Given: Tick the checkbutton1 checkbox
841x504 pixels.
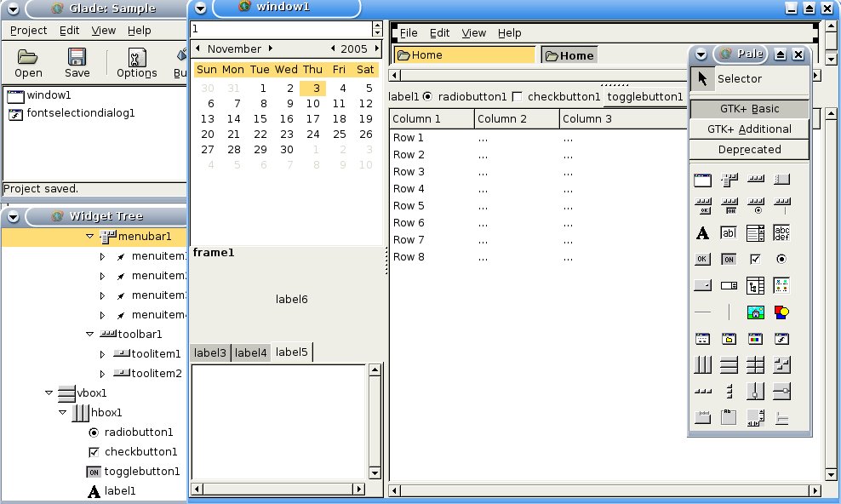Looking at the screenshot, I should [517, 96].
